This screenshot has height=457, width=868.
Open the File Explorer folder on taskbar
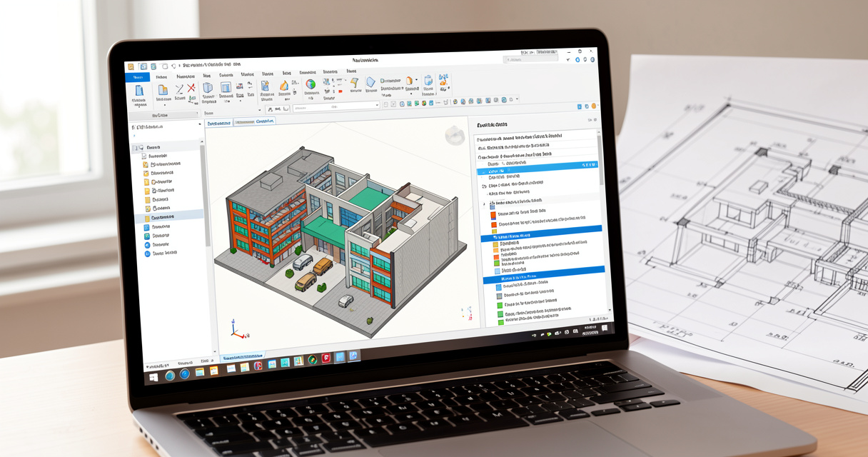tap(200, 372)
